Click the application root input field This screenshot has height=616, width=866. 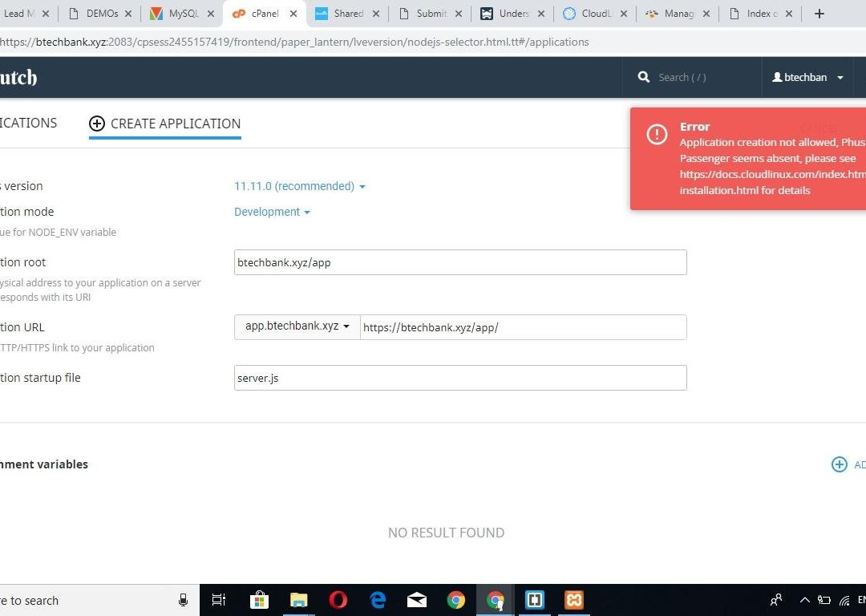[x=460, y=262]
